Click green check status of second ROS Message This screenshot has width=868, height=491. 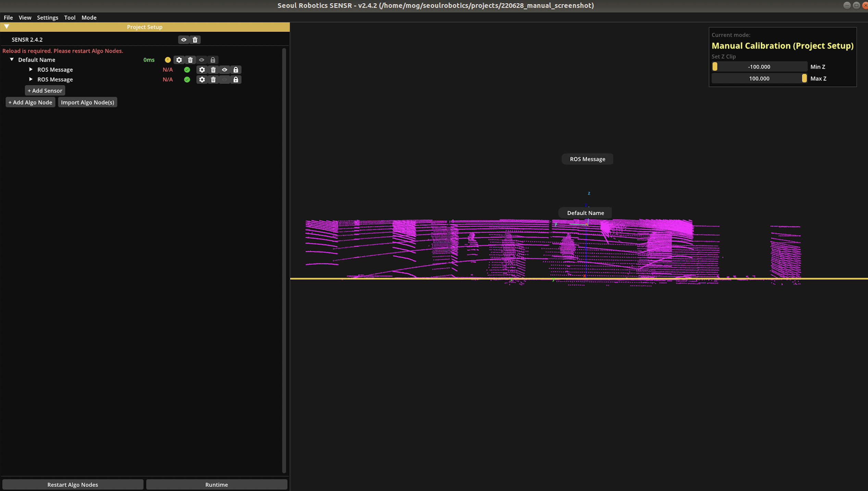click(187, 80)
